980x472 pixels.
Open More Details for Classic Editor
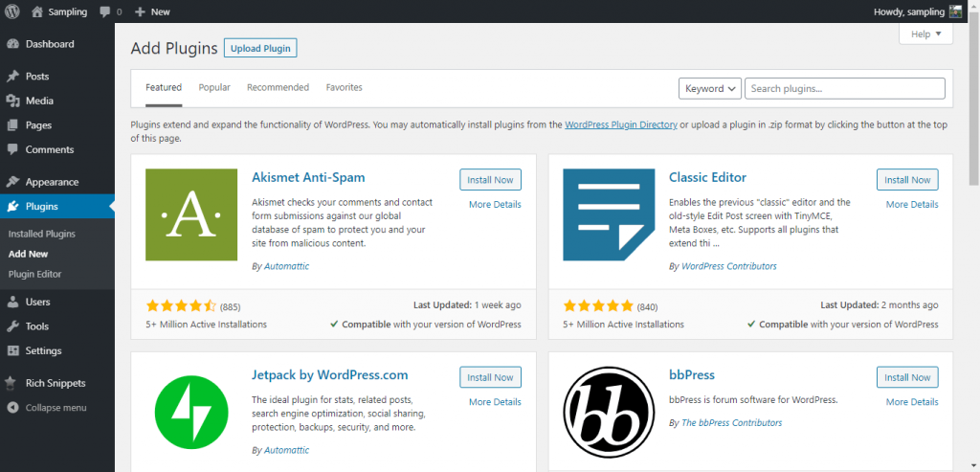coord(911,205)
